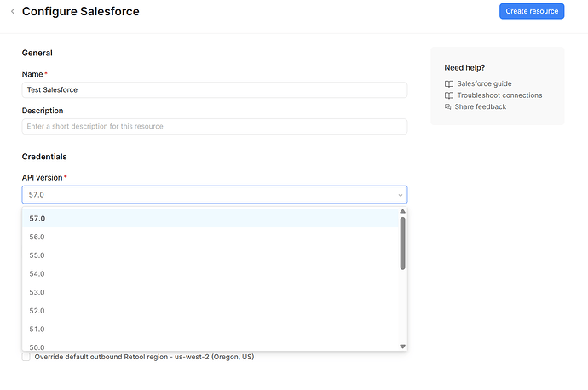
Task: Open the Salesforce guide link
Action: 484,83
